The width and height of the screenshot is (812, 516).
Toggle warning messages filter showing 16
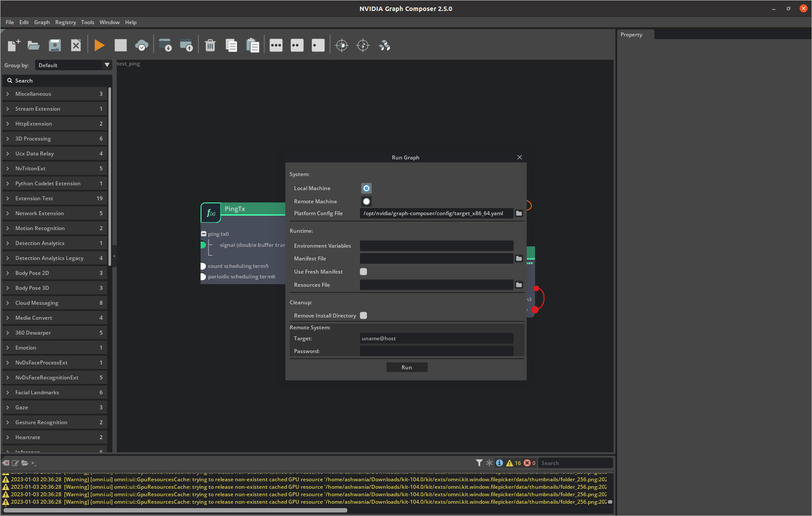click(x=514, y=463)
